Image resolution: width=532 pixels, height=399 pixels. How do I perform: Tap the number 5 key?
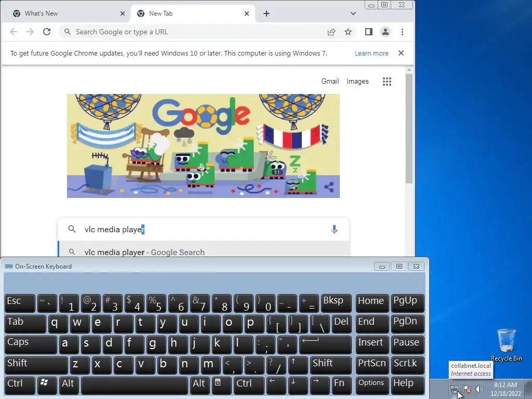click(156, 303)
